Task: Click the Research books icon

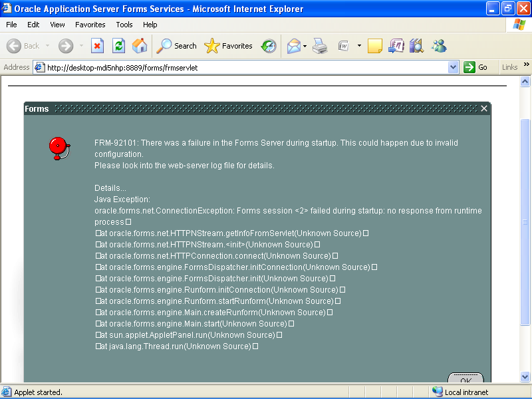Action: click(417, 46)
